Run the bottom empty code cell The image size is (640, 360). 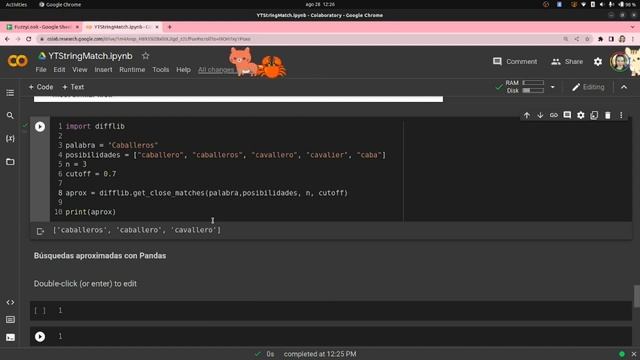(40, 336)
